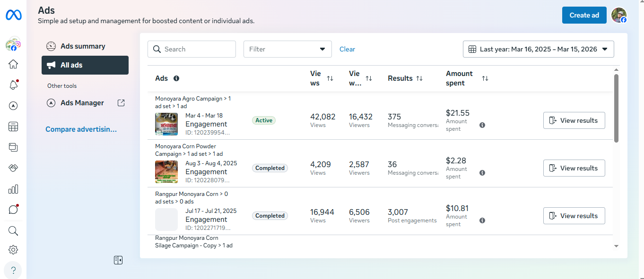This screenshot has height=279, width=644.
Task: Sort the table by Views column
Action: 330,78
